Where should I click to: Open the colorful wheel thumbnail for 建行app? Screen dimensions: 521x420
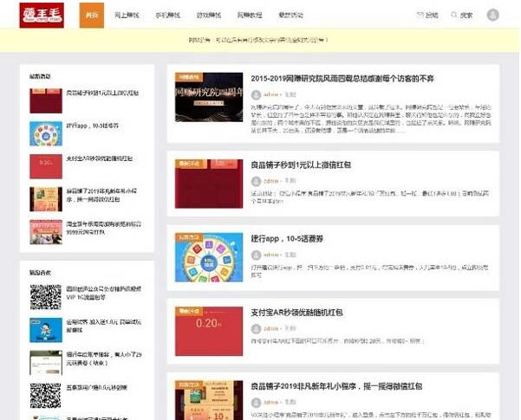pyautogui.click(x=209, y=257)
